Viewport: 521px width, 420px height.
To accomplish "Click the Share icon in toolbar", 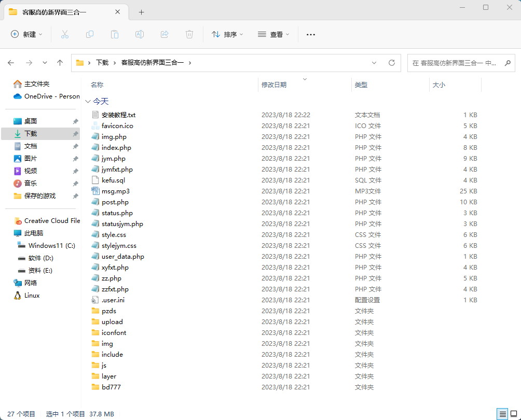I will pos(164,34).
